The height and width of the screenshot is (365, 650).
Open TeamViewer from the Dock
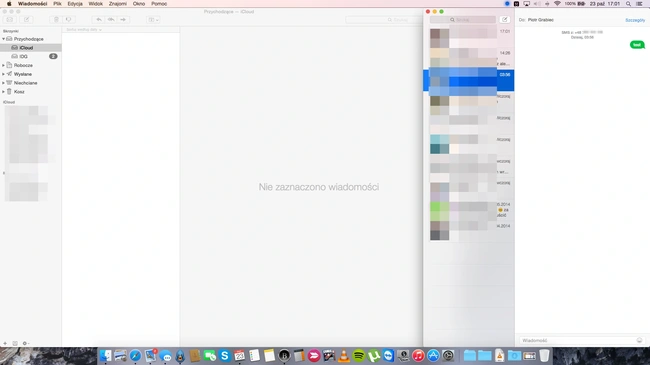point(388,355)
